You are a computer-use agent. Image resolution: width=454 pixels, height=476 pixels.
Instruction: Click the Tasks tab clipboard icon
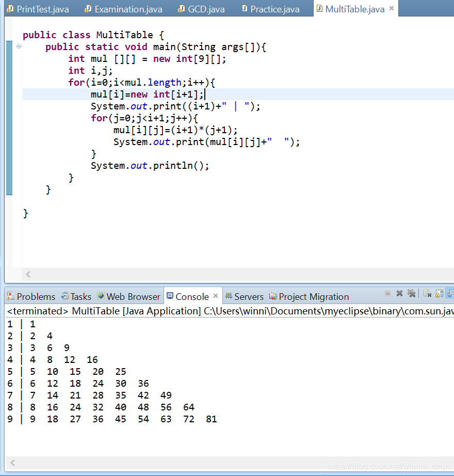64,296
